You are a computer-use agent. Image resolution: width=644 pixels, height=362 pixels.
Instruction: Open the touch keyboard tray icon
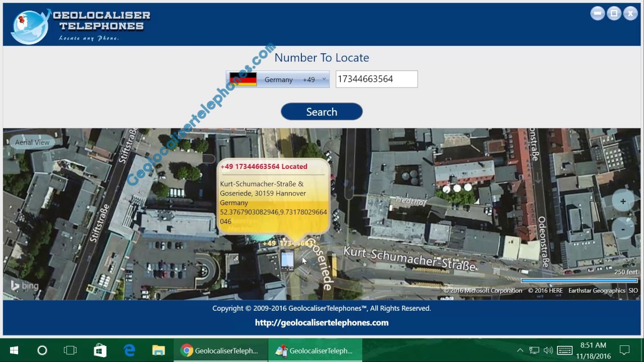coord(565,350)
